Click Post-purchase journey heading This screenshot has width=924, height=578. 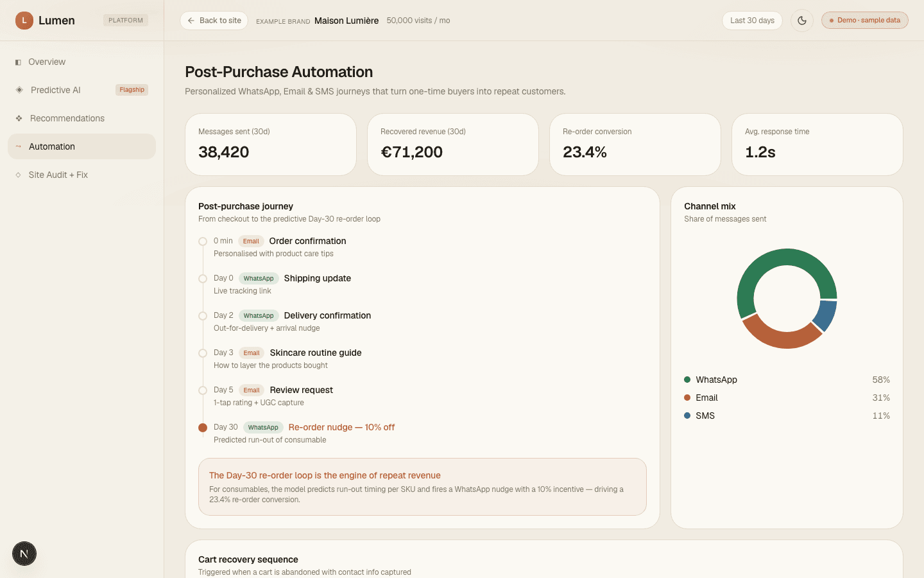[246, 206]
